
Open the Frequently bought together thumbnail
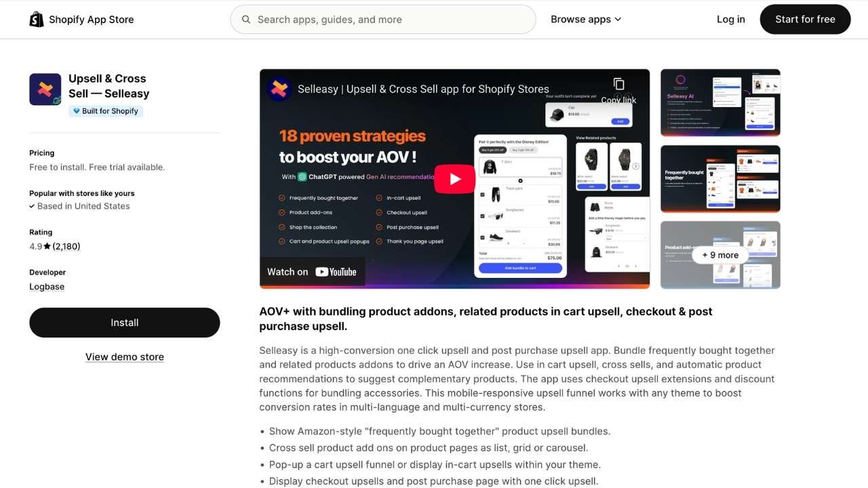click(x=720, y=179)
